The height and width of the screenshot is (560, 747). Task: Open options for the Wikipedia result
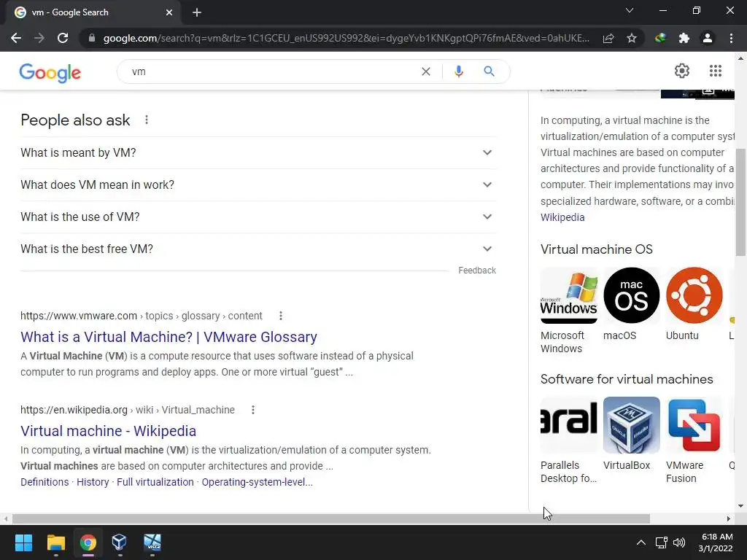pyautogui.click(x=253, y=410)
